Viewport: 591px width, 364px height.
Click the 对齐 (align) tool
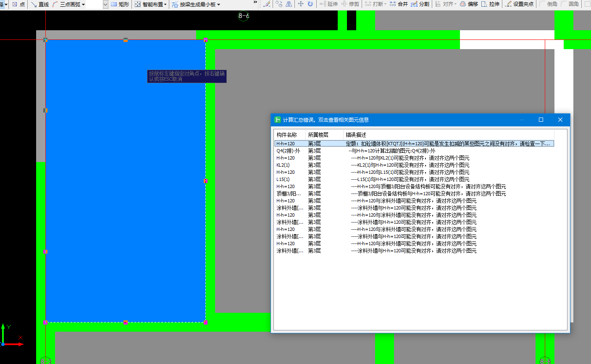click(x=444, y=4)
